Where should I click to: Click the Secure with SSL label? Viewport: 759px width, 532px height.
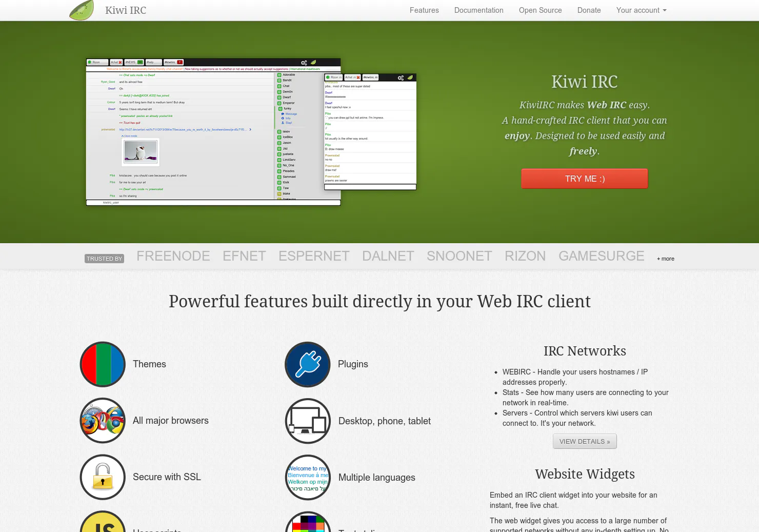tap(167, 477)
